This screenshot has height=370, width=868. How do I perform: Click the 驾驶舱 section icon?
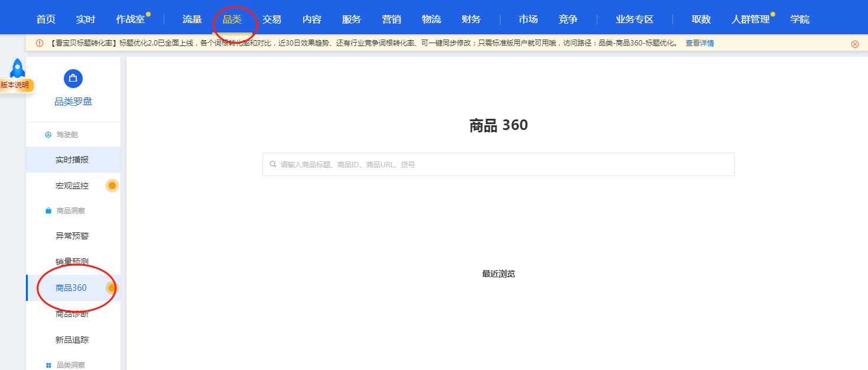(x=48, y=135)
